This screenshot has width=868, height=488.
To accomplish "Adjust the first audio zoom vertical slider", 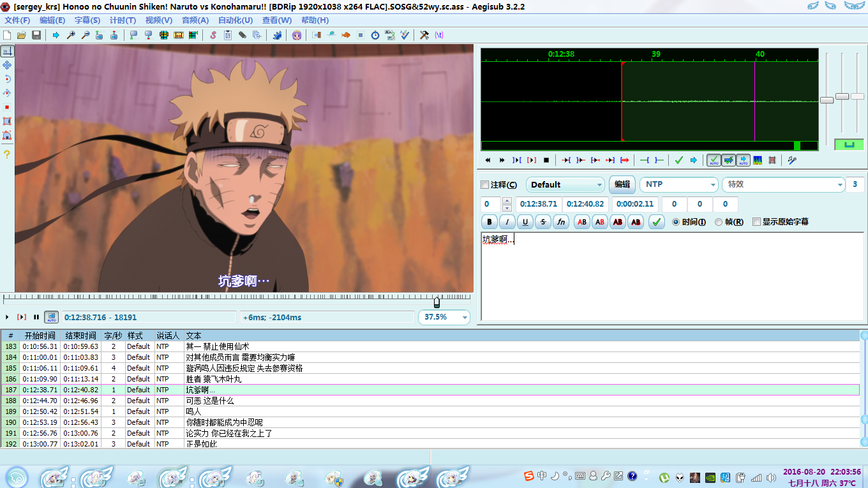I will point(827,100).
